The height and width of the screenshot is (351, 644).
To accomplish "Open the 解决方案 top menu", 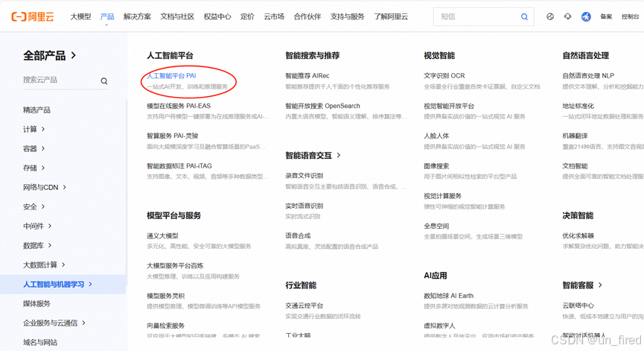I will (137, 16).
